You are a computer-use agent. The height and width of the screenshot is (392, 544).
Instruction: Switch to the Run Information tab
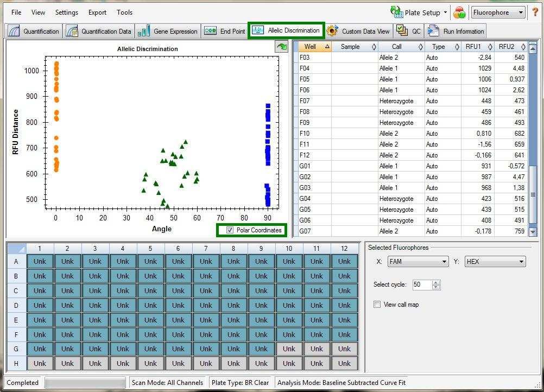455,31
